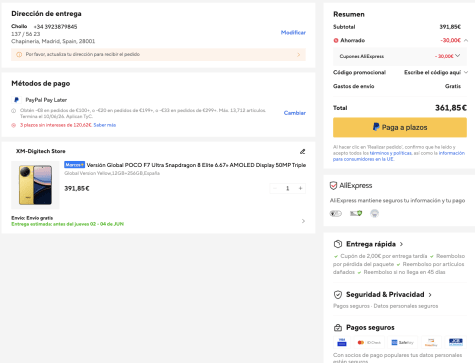Open términos y políticas link
Image resolution: width=475 pixels, height=363 pixels.
[391, 153]
